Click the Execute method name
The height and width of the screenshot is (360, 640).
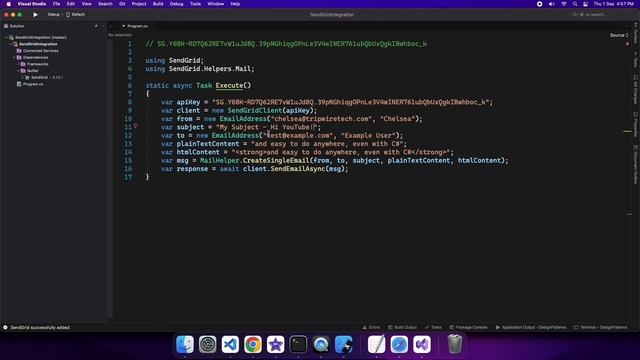click(229, 85)
